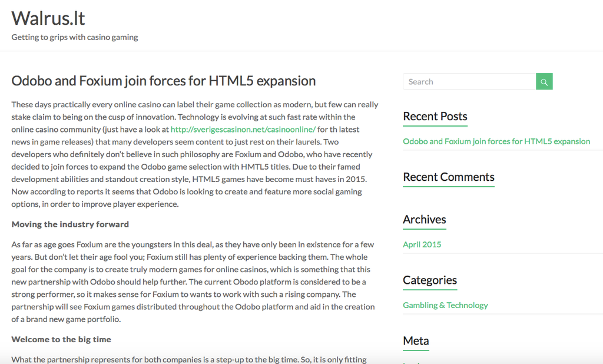Image resolution: width=603 pixels, height=364 pixels.
Task: Click the Moving the industry forward subheading
Action: click(x=70, y=224)
